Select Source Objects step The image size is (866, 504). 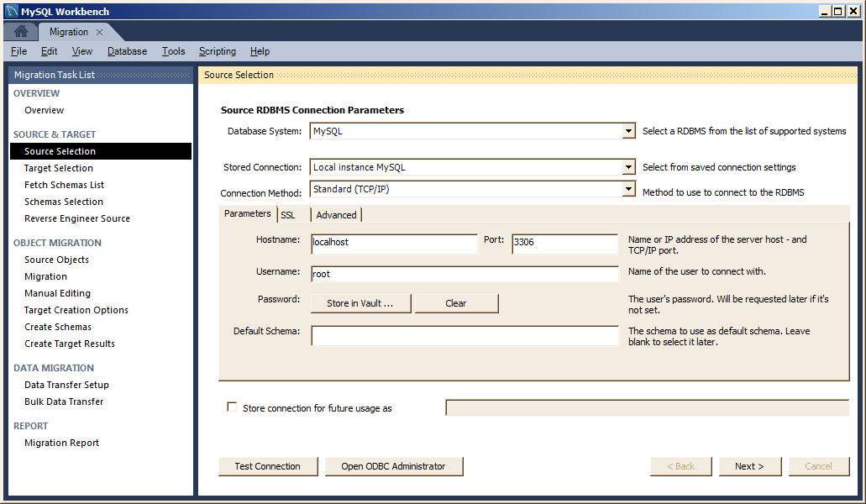click(56, 260)
